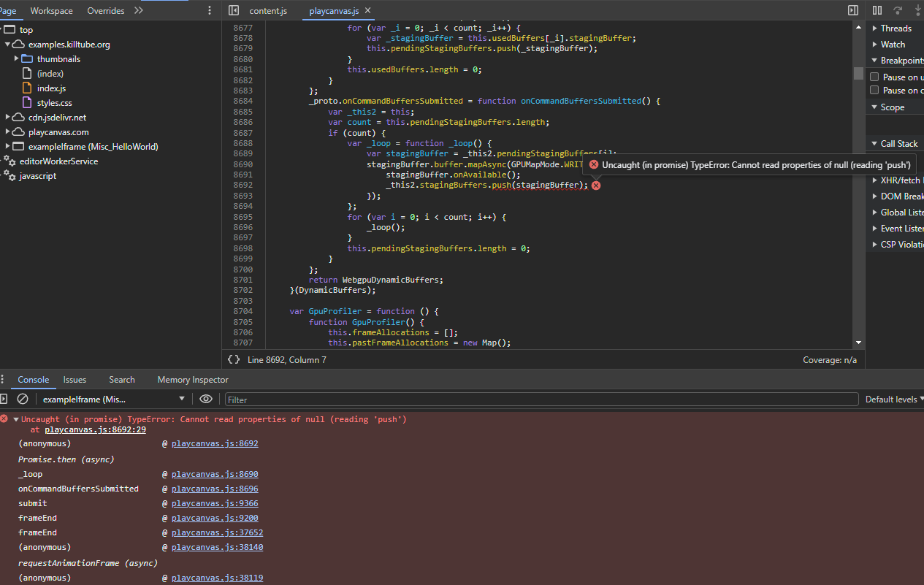
Task: Clear the console with the circle-slash icon
Action: [22, 399]
